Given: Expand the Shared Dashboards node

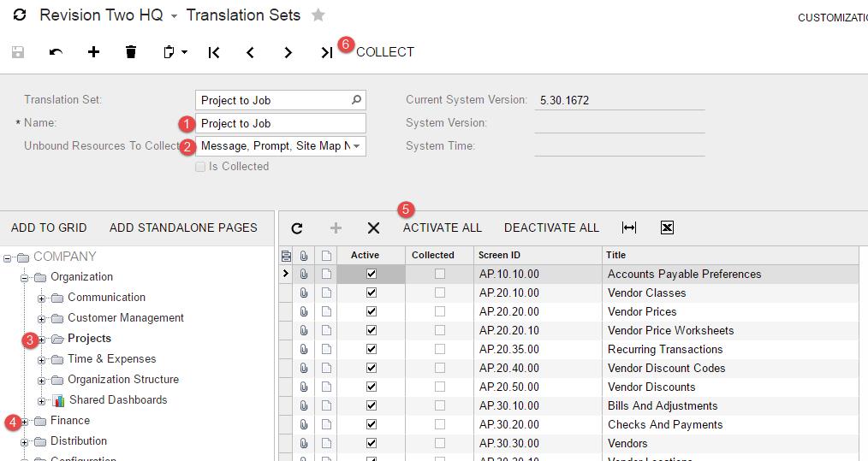Looking at the screenshot, I should (42, 401).
